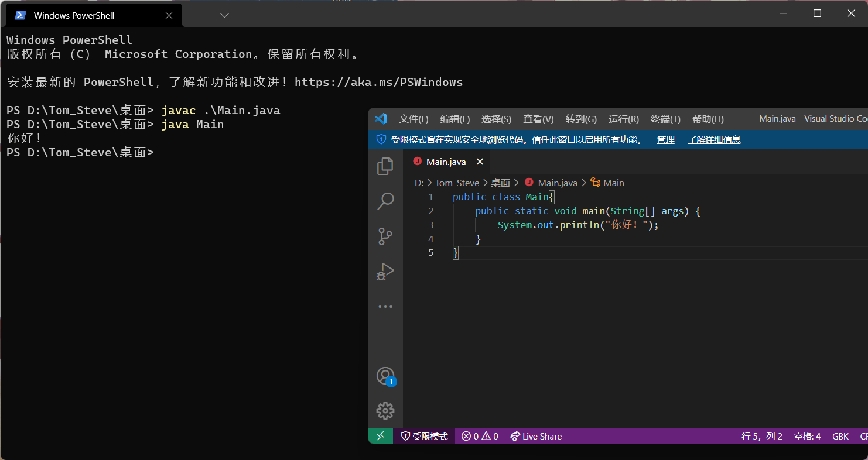Screen dimensions: 868x460
Task: Show additional views via ellipsis icon
Action: click(385, 307)
